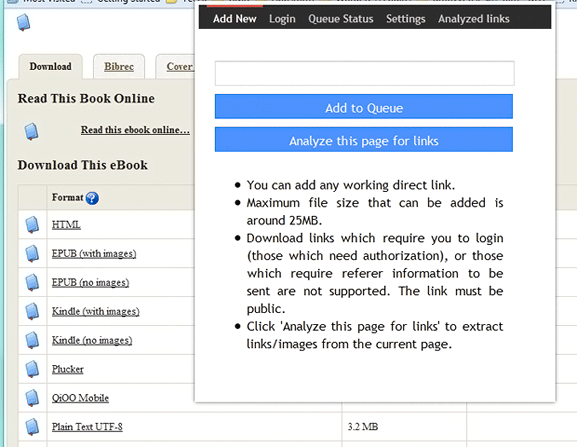The image size is (577, 447).
Task: Open Plain Text UTF-8 link
Action: click(x=87, y=427)
